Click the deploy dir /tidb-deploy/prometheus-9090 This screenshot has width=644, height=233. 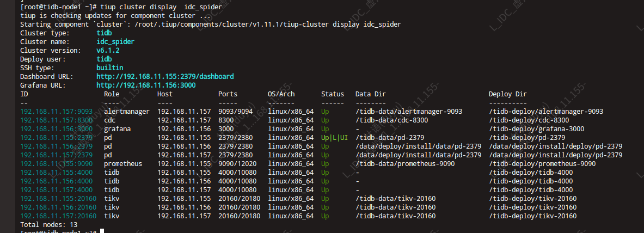point(542,163)
